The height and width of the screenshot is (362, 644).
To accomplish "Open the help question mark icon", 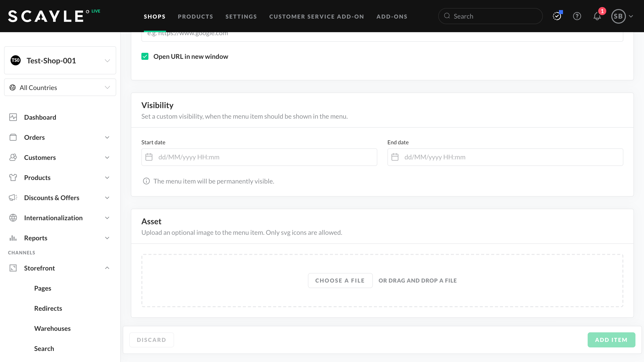I will pyautogui.click(x=577, y=16).
